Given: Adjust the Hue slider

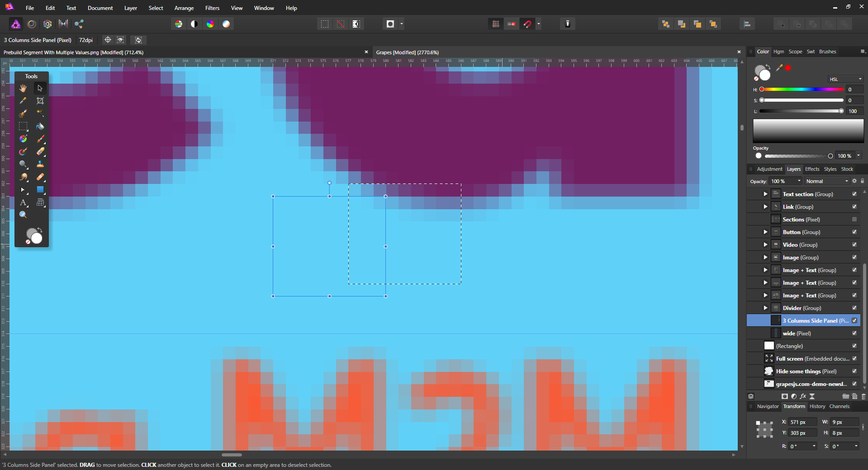Looking at the screenshot, I should [802, 89].
